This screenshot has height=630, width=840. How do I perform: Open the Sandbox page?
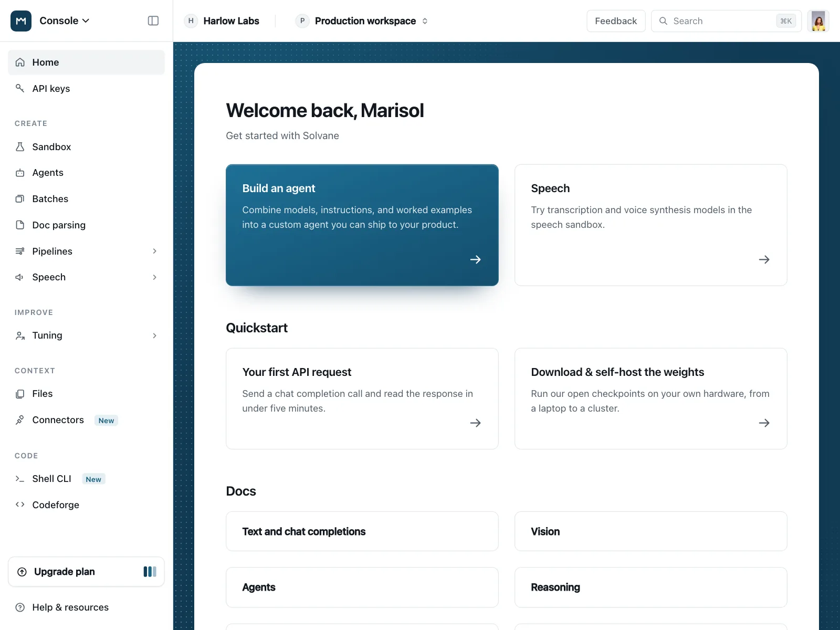[86, 147]
